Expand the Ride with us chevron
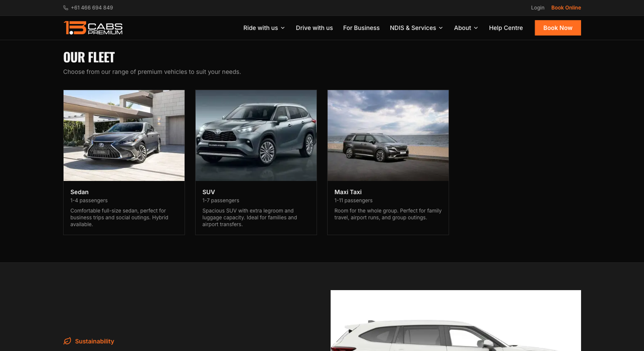 pos(283,28)
